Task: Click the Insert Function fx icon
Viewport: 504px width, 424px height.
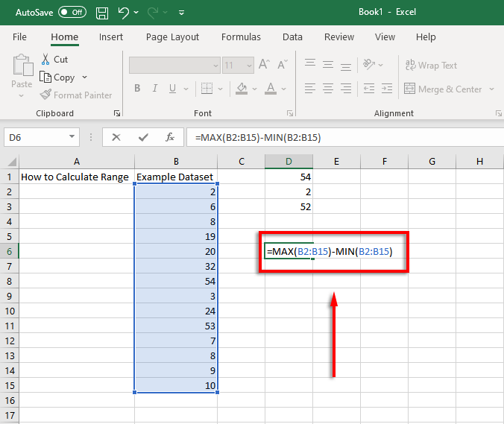Action: click(x=170, y=137)
